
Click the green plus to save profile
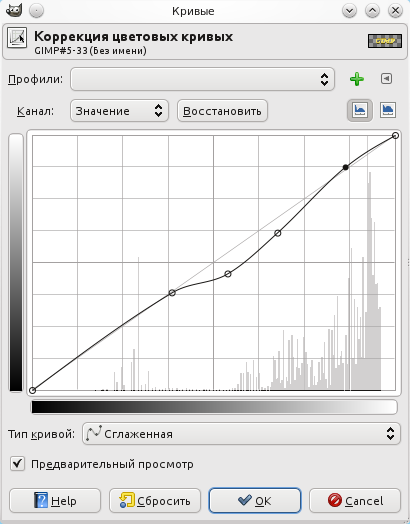[x=357, y=79]
